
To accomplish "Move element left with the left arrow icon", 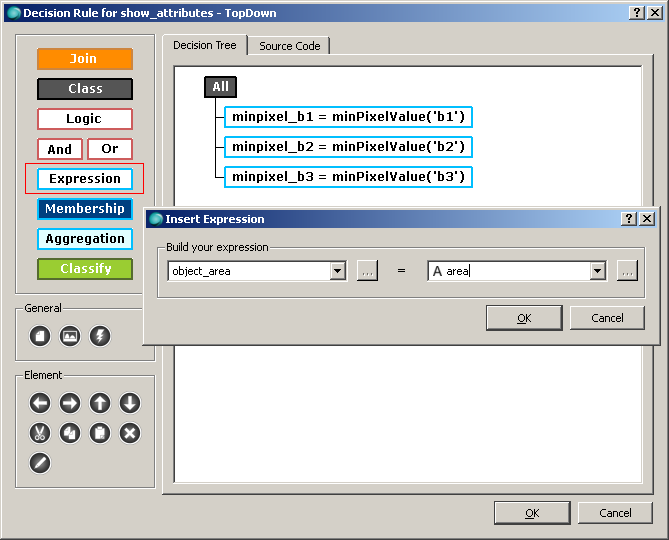I will tap(40, 403).
